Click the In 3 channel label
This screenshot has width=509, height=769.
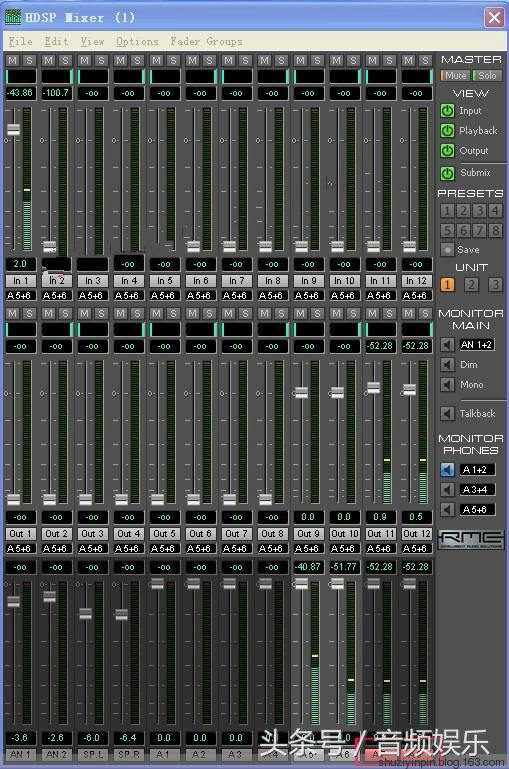coord(92,281)
